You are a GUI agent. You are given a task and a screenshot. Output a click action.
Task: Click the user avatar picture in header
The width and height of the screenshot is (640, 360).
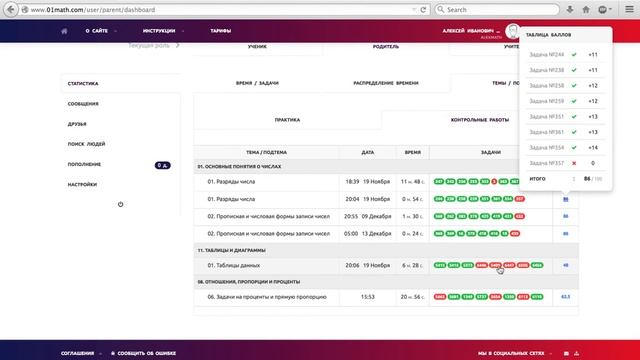[512, 31]
